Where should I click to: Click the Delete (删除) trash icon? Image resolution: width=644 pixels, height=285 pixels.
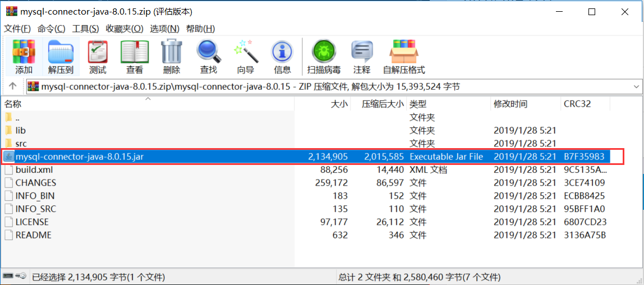click(171, 51)
